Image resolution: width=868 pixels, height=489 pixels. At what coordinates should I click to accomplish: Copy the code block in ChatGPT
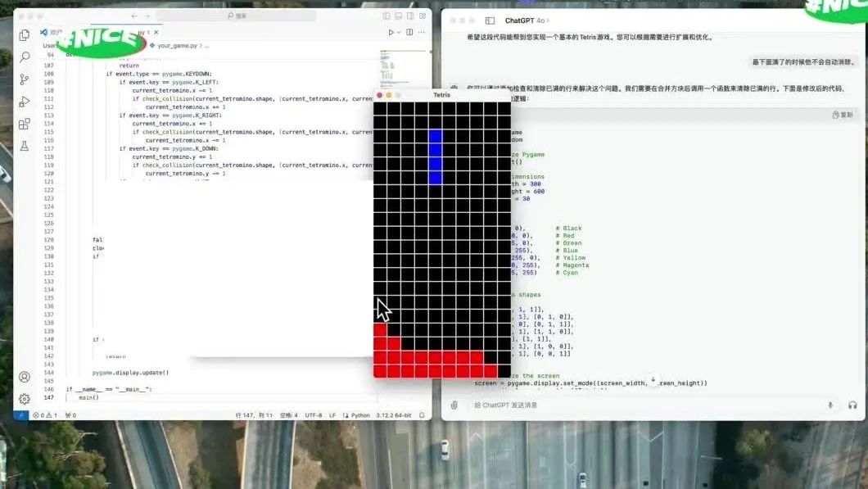[843, 115]
